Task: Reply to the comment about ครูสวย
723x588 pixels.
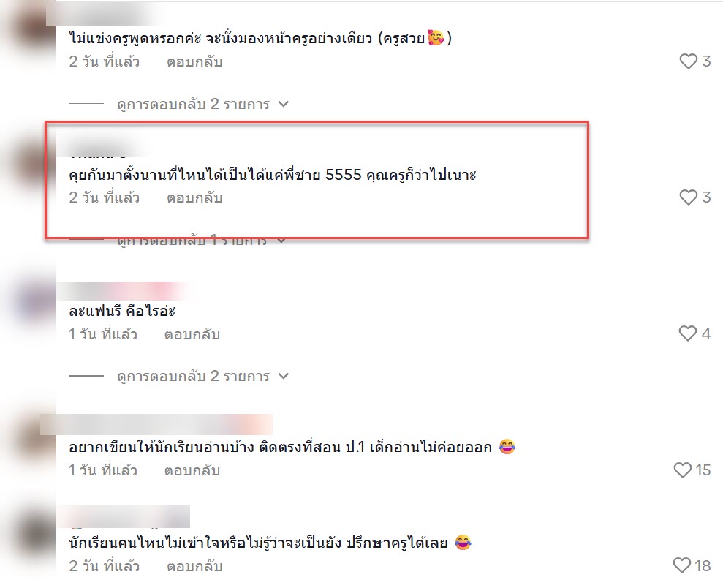Action: 194,61
